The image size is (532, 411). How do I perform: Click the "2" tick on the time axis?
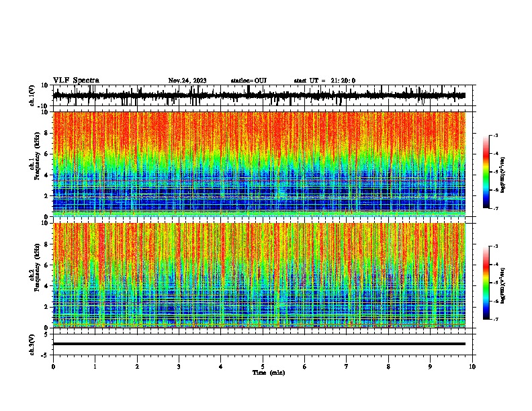click(137, 367)
